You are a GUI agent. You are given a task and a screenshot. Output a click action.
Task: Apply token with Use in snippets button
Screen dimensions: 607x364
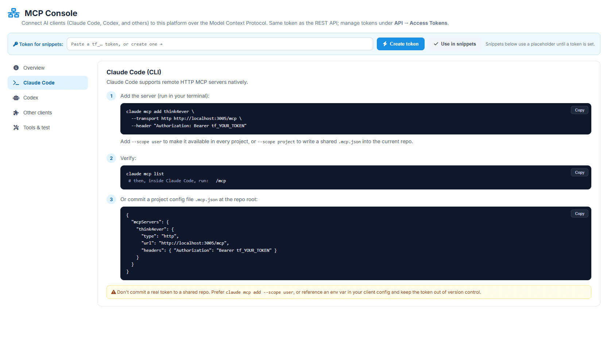[455, 44]
